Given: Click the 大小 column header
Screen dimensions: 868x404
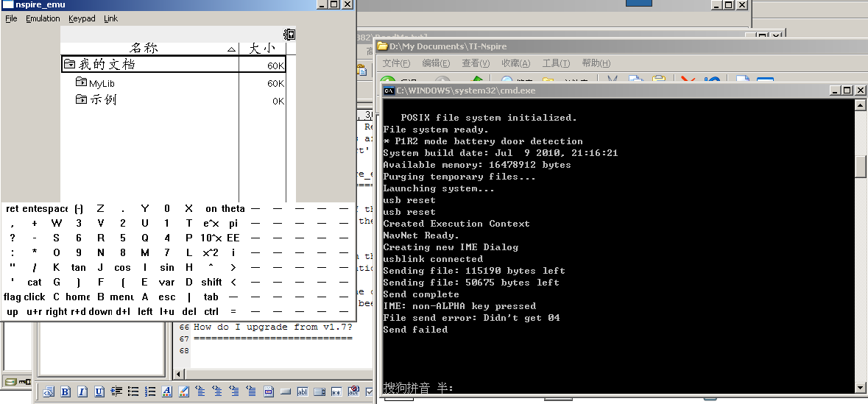Looking at the screenshot, I should coord(262,49).
